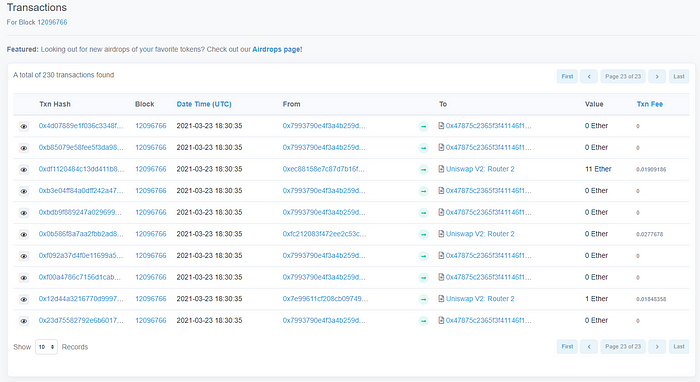Preview transaction 0x12d44a3216770d9997 with eye icon
The height and width of the screenshot is (382, 700).
(24, 299)
